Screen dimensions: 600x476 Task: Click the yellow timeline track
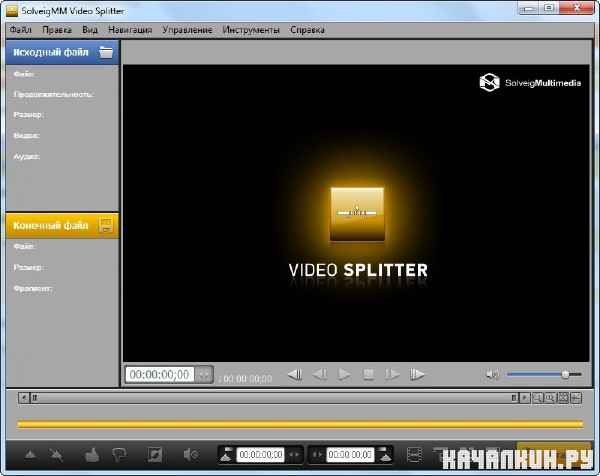300,424
